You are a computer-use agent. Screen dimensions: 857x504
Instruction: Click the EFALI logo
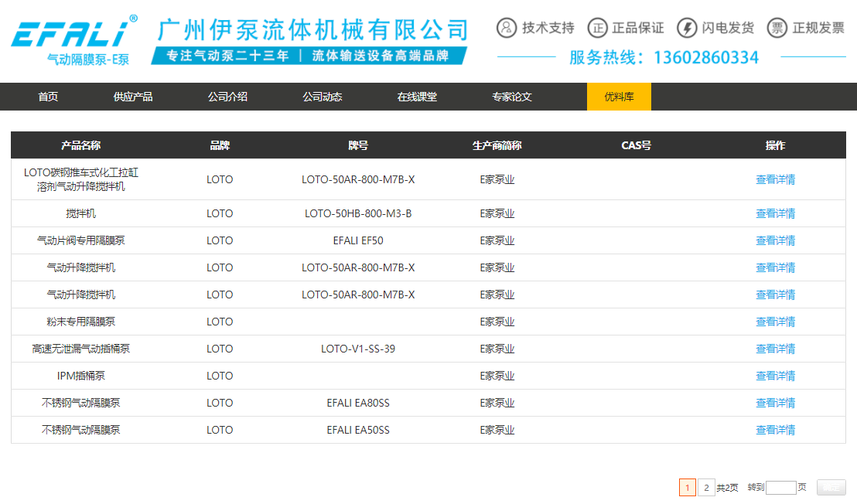point(74,40)
